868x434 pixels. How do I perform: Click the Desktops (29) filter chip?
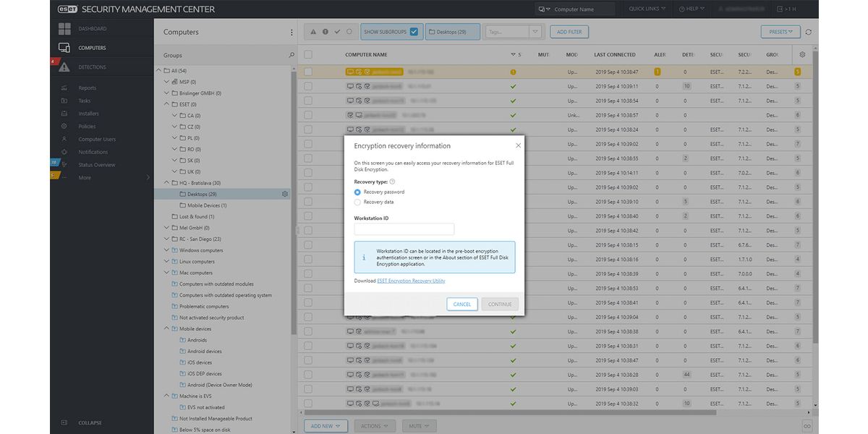tap(453, 32)
